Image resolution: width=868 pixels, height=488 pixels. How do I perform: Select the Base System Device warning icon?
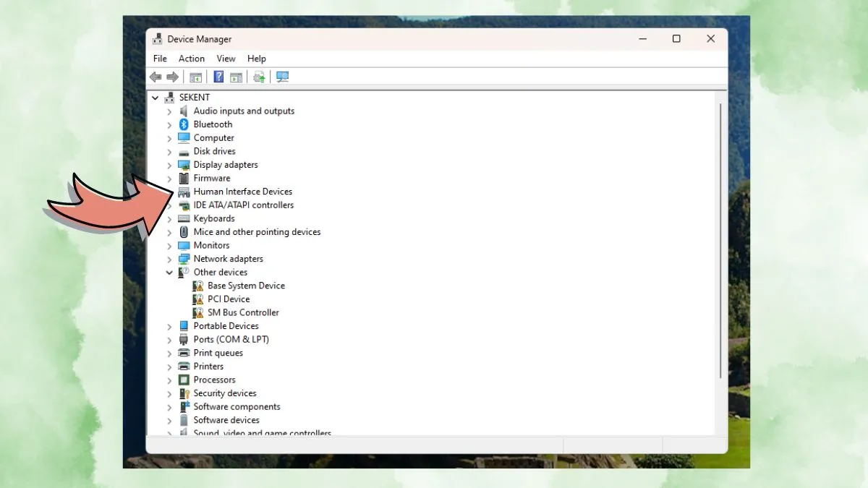(x=198, y=286)
